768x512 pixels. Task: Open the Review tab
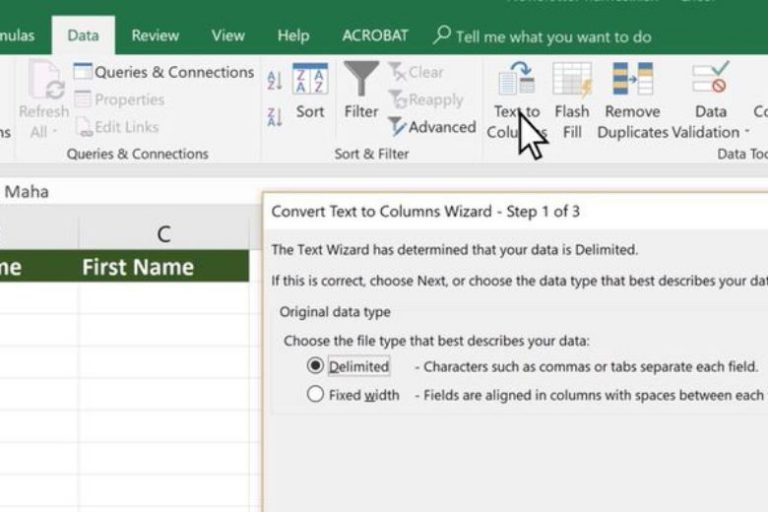click(155, 35)
